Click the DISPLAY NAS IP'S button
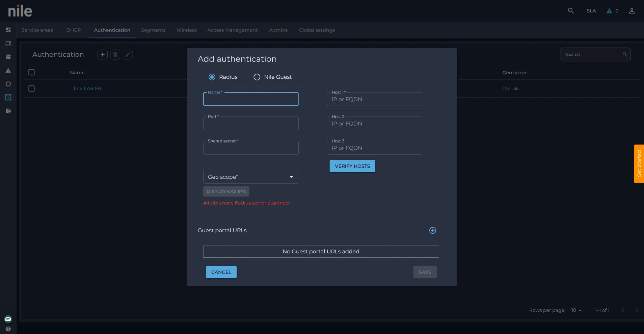644x334 pixels. tap(226, 191)
